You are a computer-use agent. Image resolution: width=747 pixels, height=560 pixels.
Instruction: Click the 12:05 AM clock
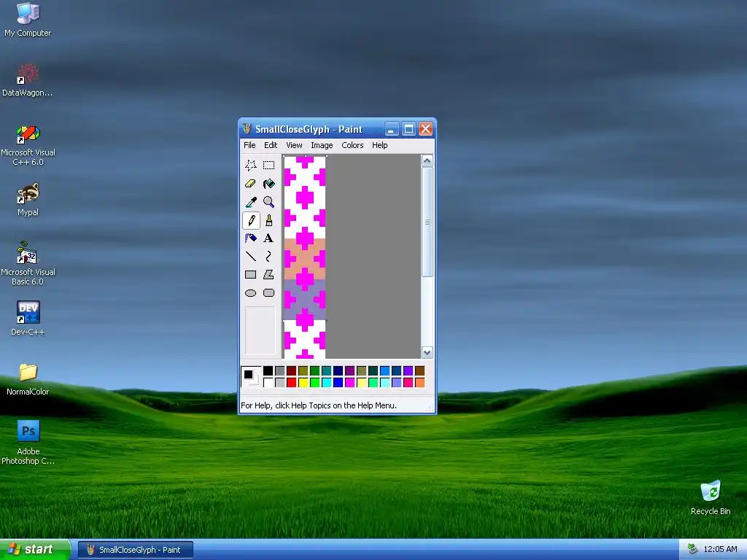(720, 550)
